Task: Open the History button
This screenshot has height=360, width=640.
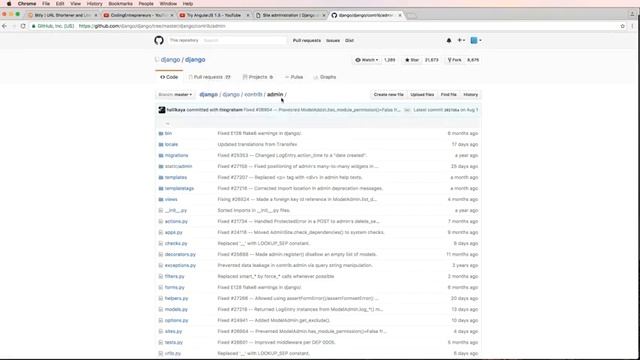Action: click(471, 95)
